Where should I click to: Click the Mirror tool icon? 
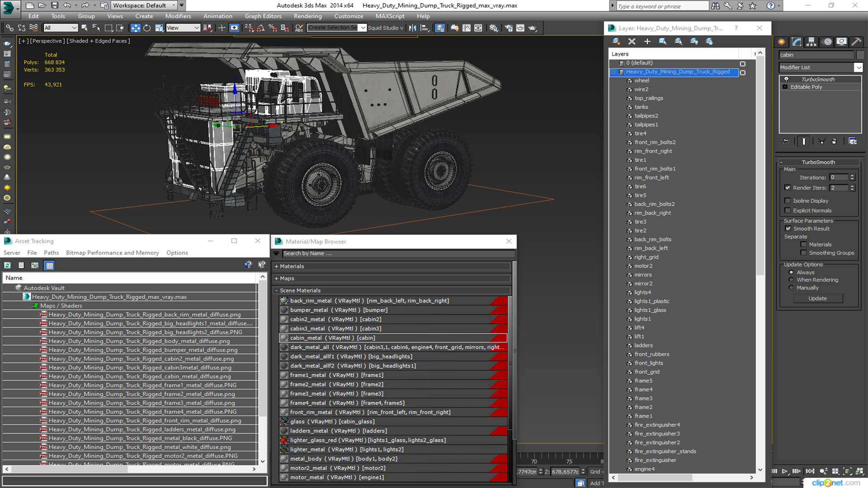point(412,28)
